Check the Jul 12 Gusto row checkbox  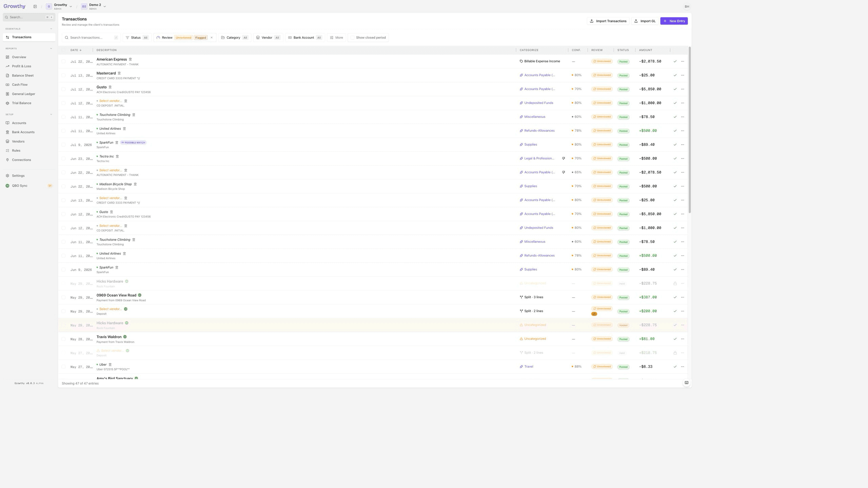63,89
